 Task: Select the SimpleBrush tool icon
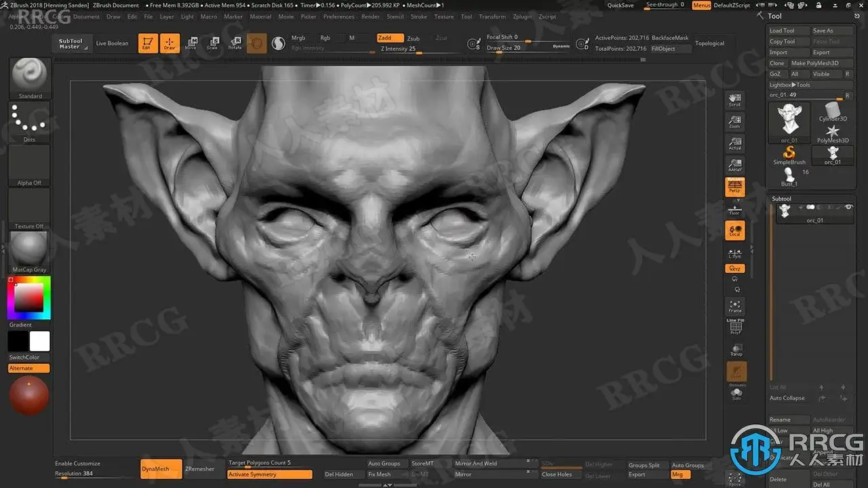[x=789, y=155]
